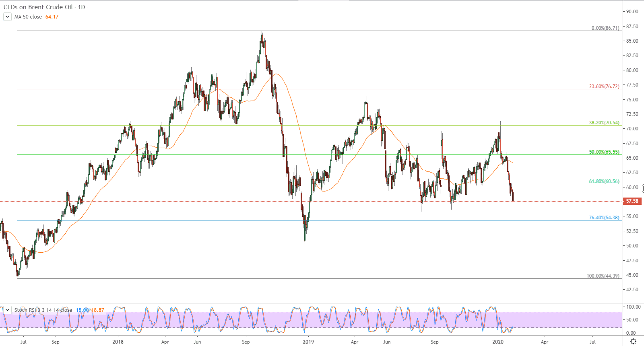
Task: Click the 2020 label on time axis
Action: point(498,342)
